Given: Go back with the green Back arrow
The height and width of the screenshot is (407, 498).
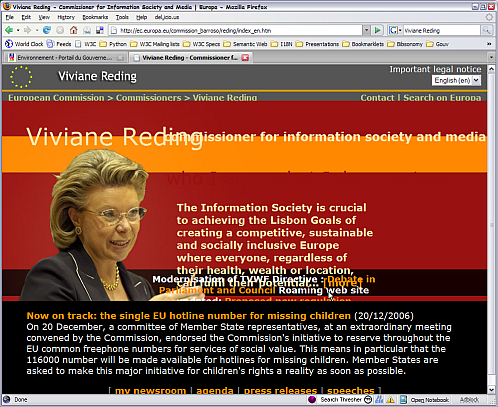Looking at the screenshot, I should [x=9, y=30].
